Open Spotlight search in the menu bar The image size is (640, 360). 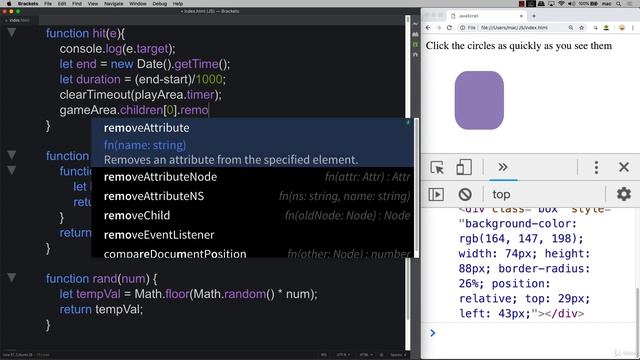pyautogui.click(x=619, y=4)
